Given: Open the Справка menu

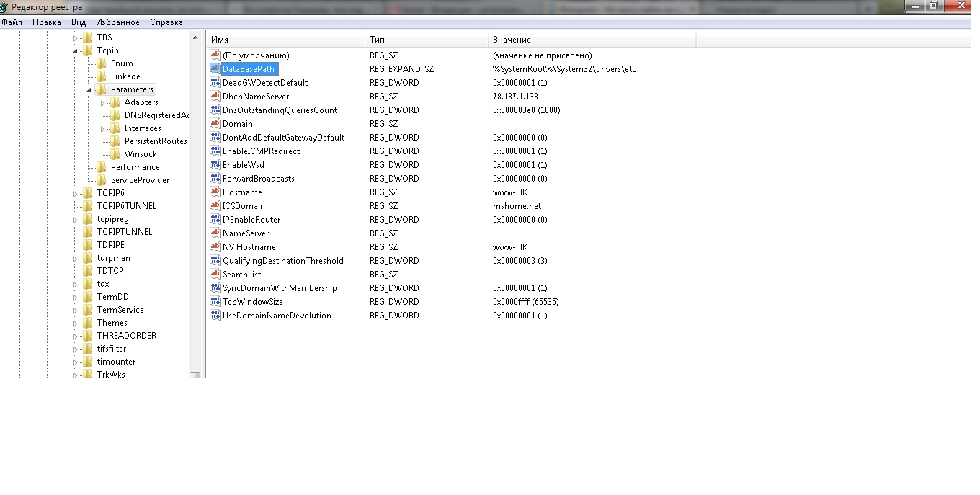Looking at the screenshot, I should (x=166, y=22).
